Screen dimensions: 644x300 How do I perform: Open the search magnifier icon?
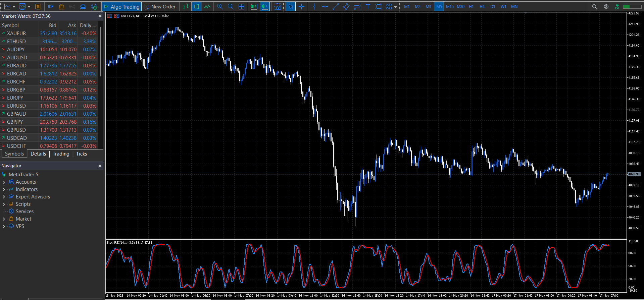click(594, 6)
